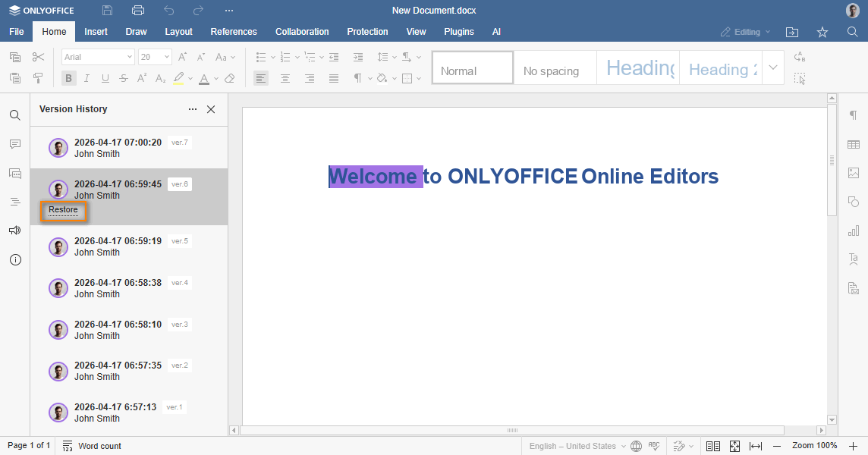Select version 4 entry in Version History
Viewport: 868px width, 455px height.
[x=118, y=288]
